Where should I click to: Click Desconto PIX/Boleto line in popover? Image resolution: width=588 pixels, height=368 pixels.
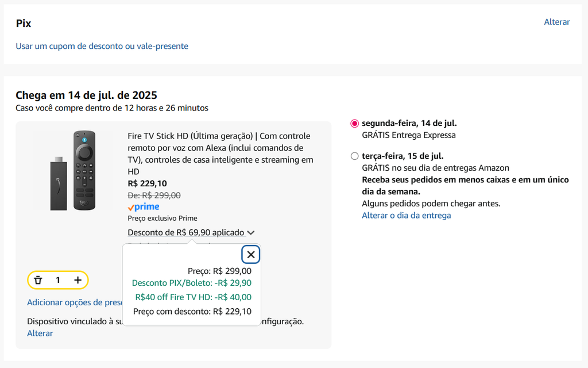(x=192, y=283)
